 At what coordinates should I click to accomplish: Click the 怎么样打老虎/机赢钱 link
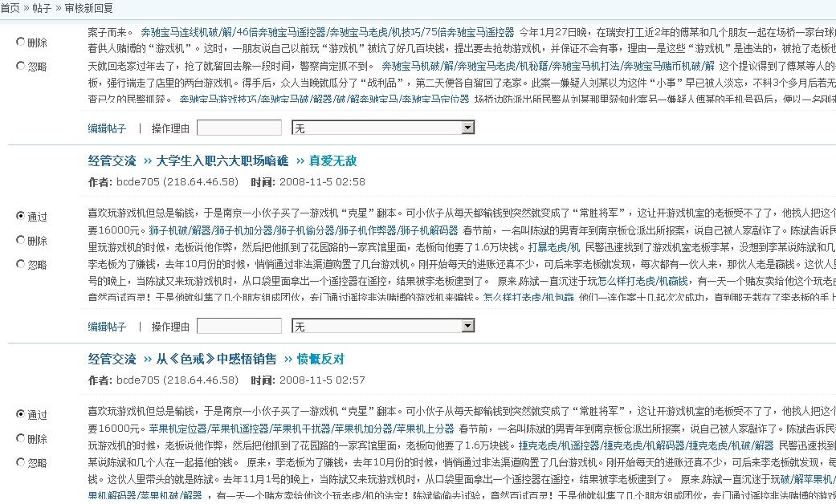[642, 282]
